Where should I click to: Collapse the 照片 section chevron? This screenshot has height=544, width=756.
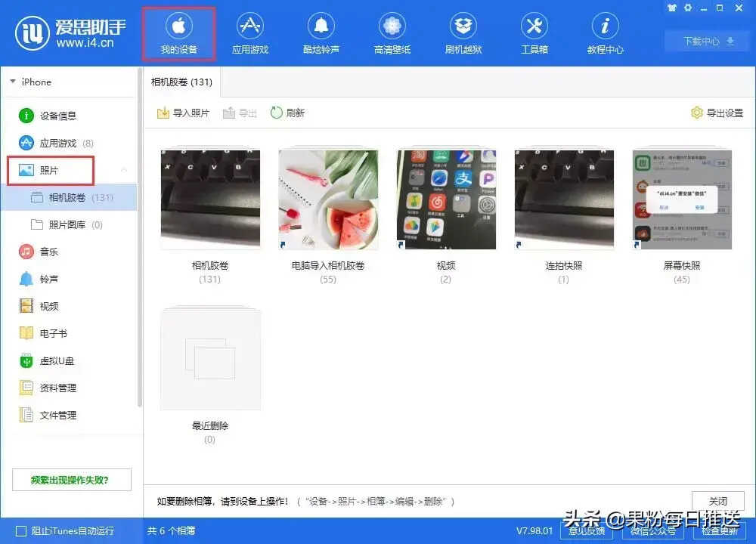(x=124, y=170)
